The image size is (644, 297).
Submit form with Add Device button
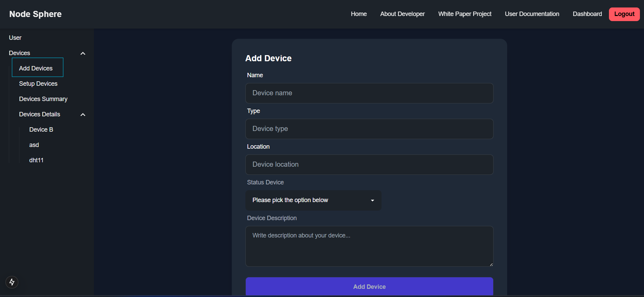tap(369, 286)
